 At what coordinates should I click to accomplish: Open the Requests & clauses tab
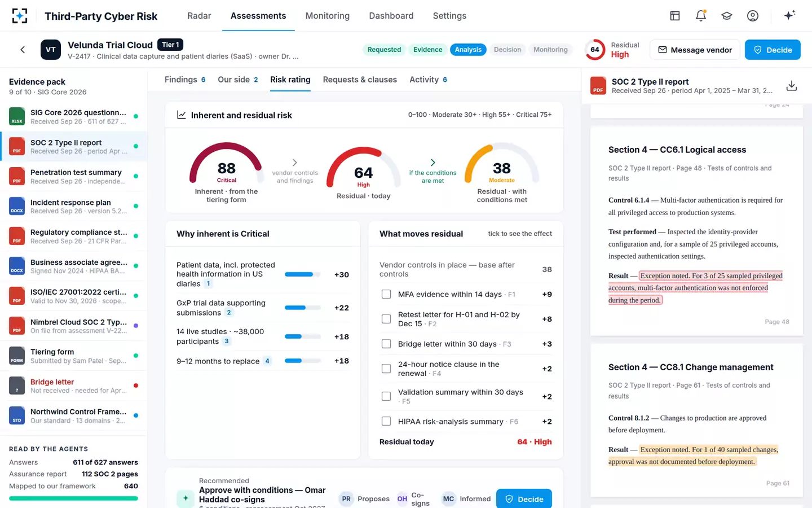360,80
